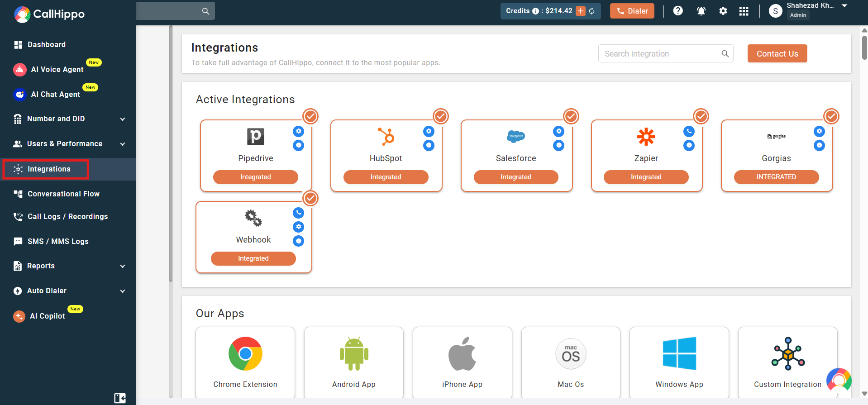The height and width of the screenshot is (405, 868).
Task: Click the Contact Us button
Action: 777,53
